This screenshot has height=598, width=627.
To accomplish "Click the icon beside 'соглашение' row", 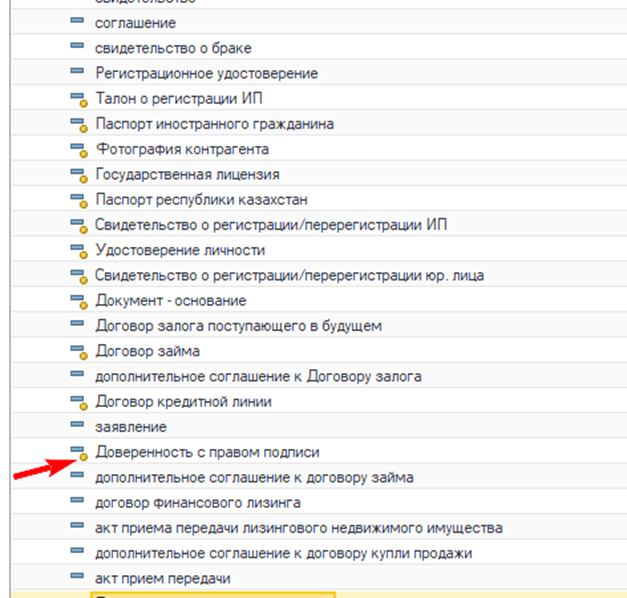I will (x=77, y=20).
